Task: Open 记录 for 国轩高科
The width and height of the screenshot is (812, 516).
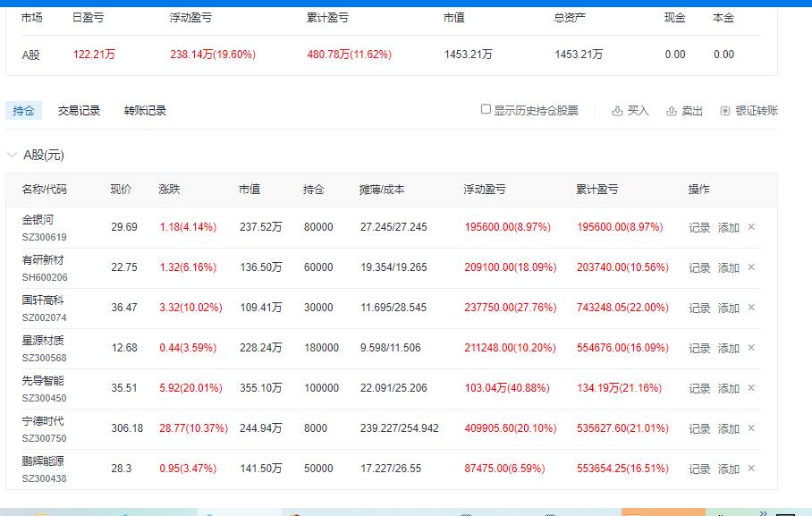Action: pos(699,309)
